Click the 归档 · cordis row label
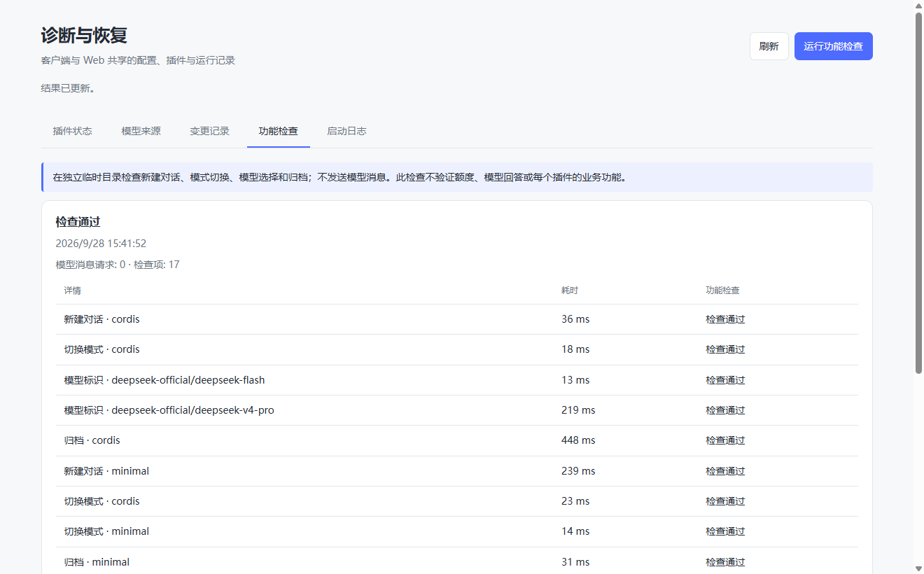Screen dimensions: 924x574 tap(92, 440)
